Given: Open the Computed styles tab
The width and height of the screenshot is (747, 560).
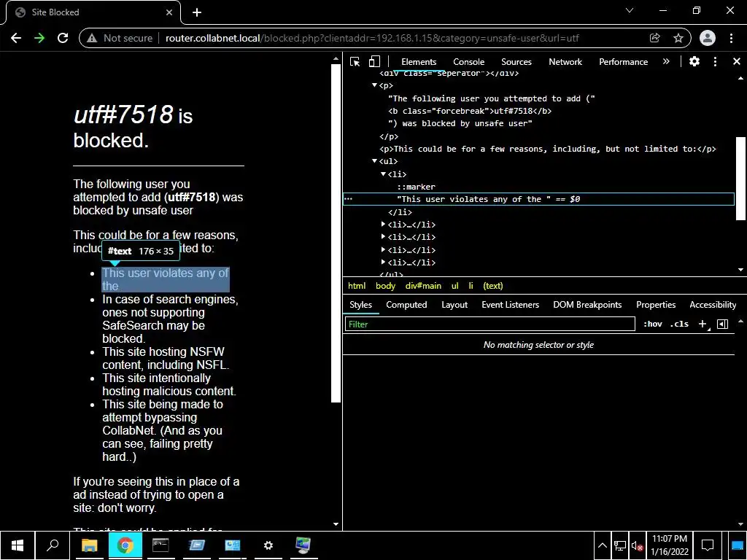Looking at the screenshot, I should 406,305.
